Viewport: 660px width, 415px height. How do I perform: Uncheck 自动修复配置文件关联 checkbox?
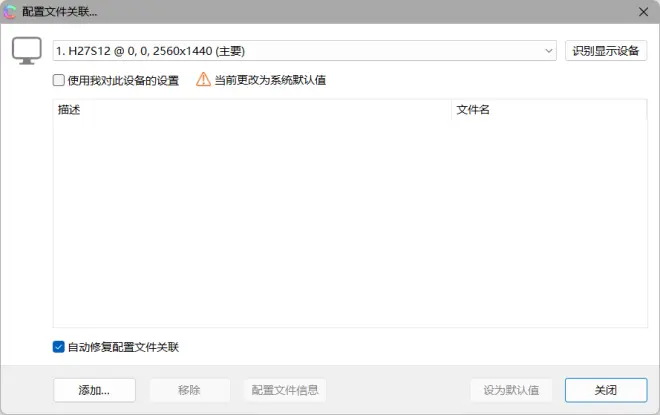click(59, 347)
